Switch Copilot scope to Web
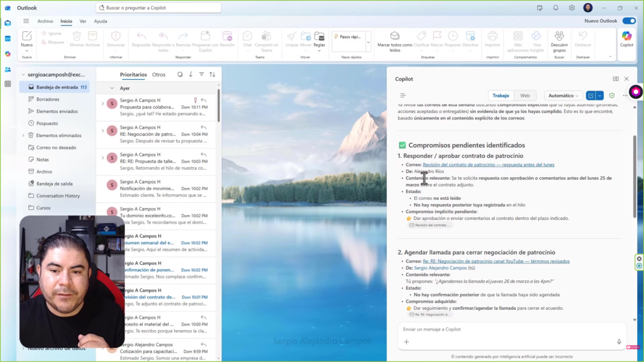Viewport: 644px width, 362px height. tap(525, 96)
